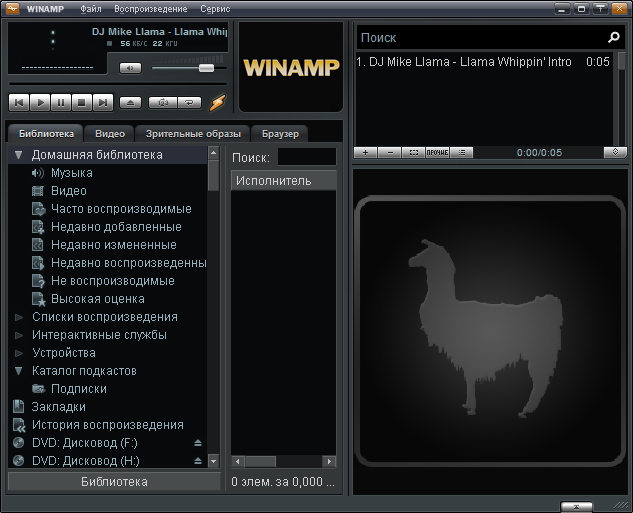Viewport: 633px width, 513px height.
Task: Skip to the next track
Action: tap(103, 103)
